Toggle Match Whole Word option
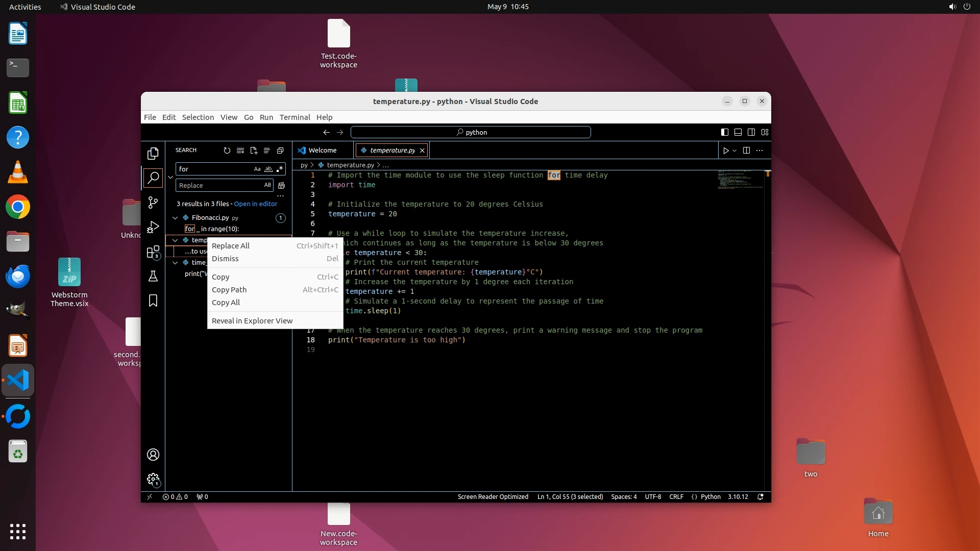This screenshot has width=980, height=551. pos(268,169)
